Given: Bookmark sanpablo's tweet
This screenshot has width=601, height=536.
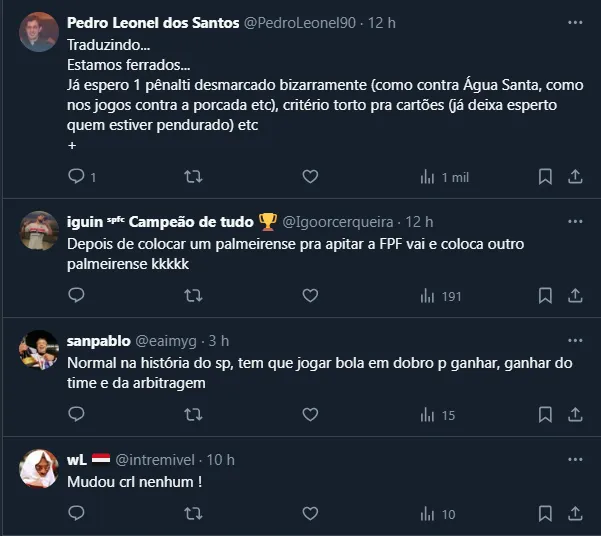Looking at the screenshot, I should click(545, 415).
